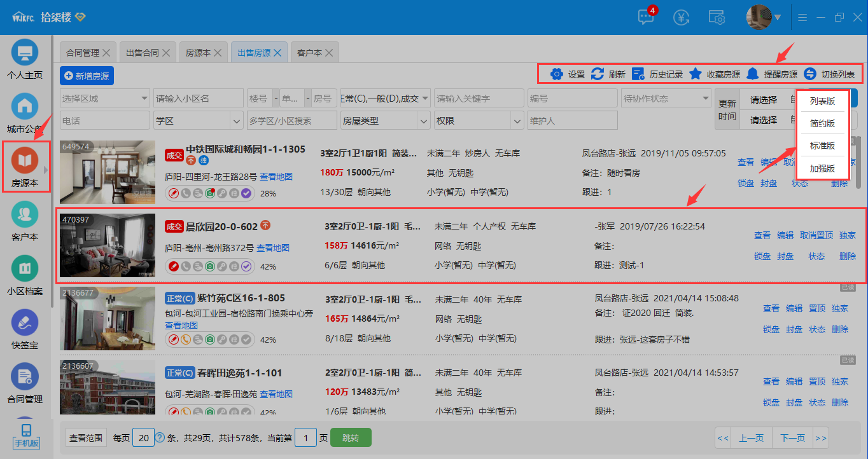Click the purple check icon for 晨欣园20-0-602
This screenshot has width=868, height=459.
(x=246, y=266)
